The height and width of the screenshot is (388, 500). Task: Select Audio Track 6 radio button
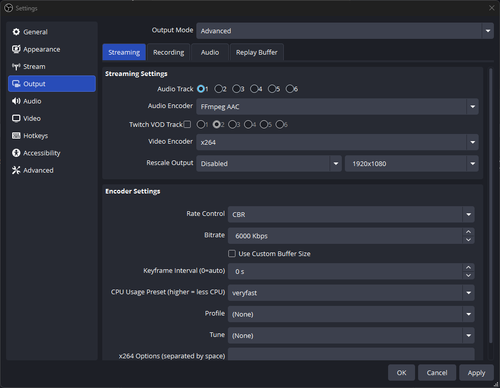(290, 89)
